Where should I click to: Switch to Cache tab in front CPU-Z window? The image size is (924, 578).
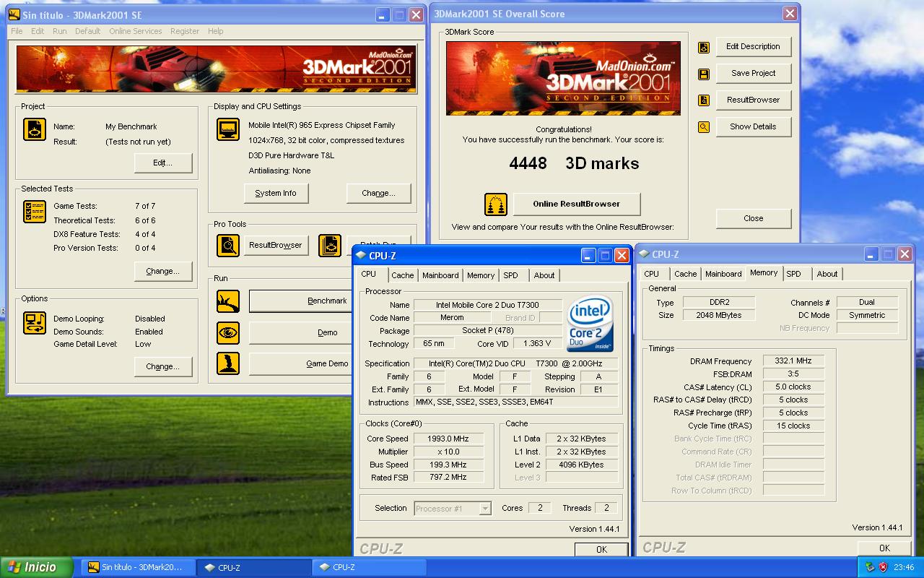click(x=403, y=275)
